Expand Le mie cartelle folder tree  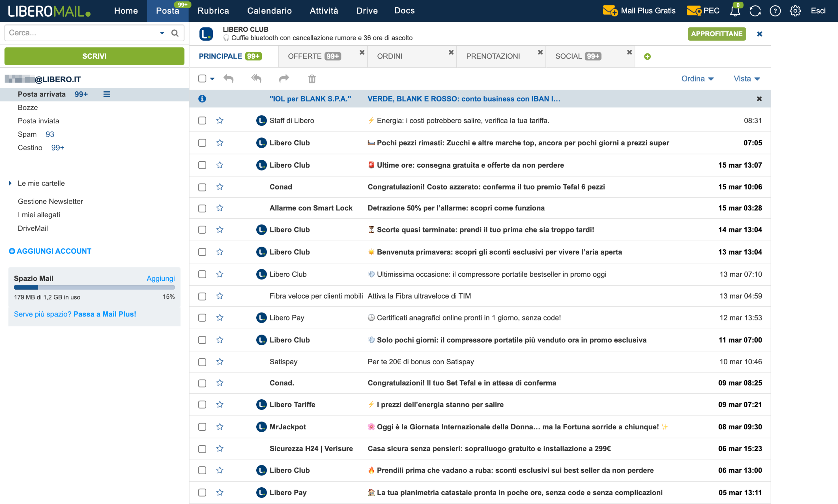pyautogui.click(x=10, y=183)
